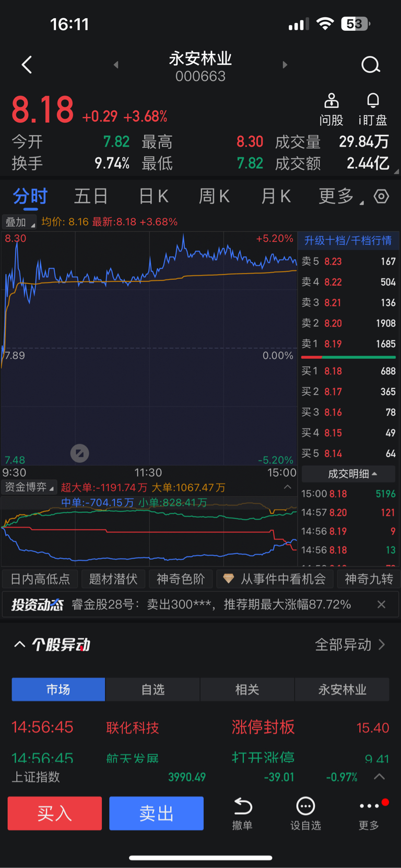Tap 买4 price 8.15 row
Viewport: 401px width, 868px height.
tap(348, 433)
